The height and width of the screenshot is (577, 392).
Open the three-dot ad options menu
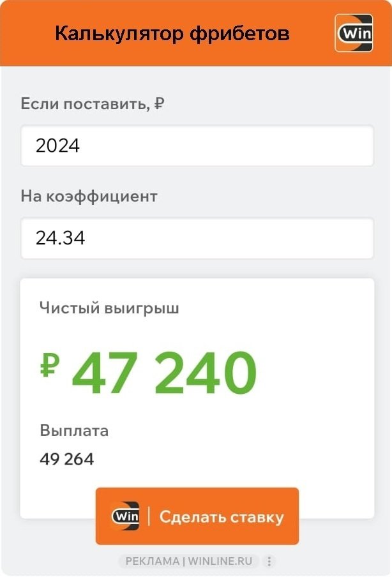point(269,562)
